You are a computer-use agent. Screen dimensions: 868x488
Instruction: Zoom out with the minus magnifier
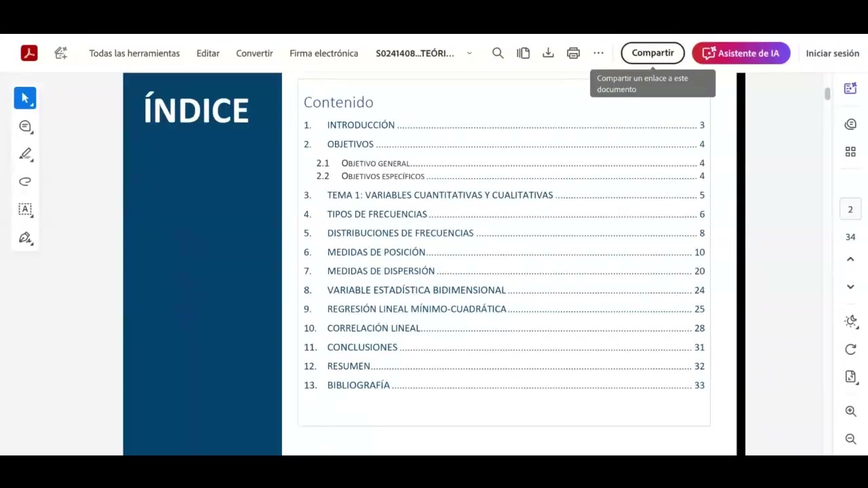point(850,439)
